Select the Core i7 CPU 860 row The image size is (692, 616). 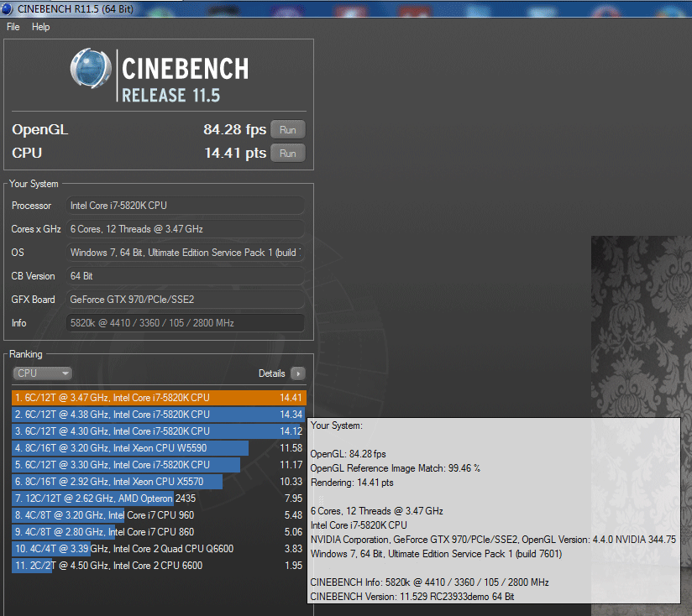click(159, 532)
